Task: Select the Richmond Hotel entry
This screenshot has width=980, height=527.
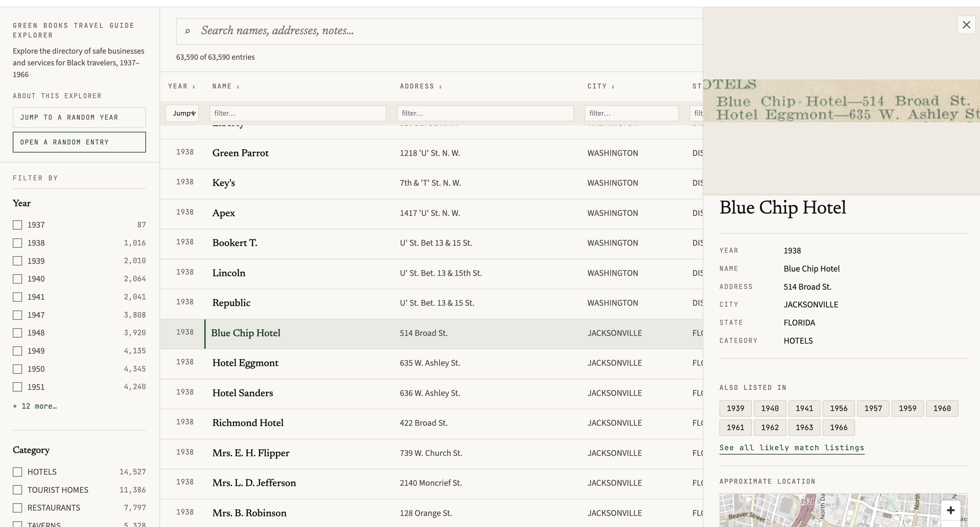Action: tap(431, 423)
